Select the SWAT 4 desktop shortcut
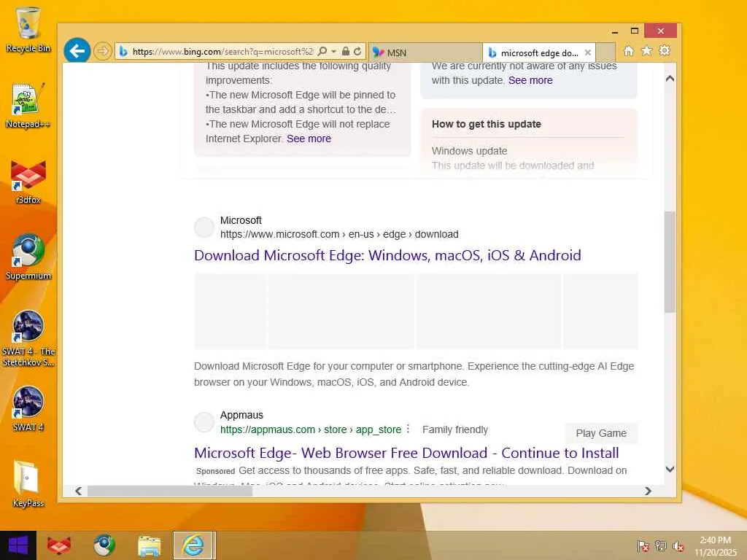 (28, 408)
